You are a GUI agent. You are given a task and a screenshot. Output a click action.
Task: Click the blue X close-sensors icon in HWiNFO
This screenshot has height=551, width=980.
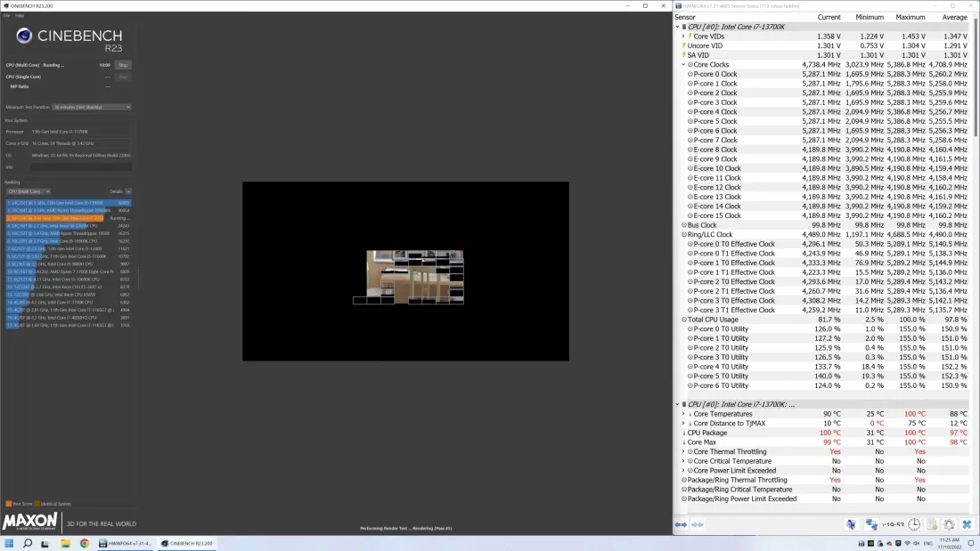(967, 525)
